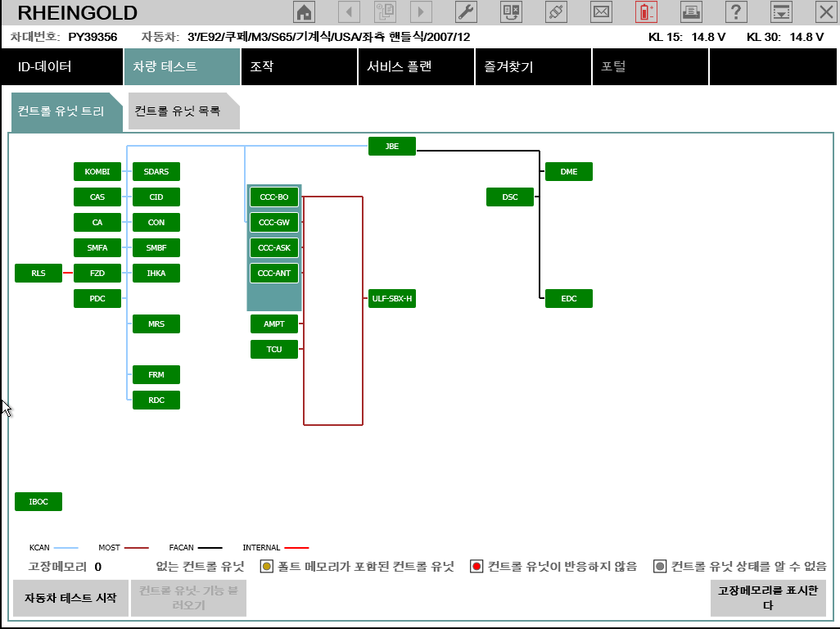
Task: Open the printer icon
Action: pyautogui.click(x=691, y=11)
